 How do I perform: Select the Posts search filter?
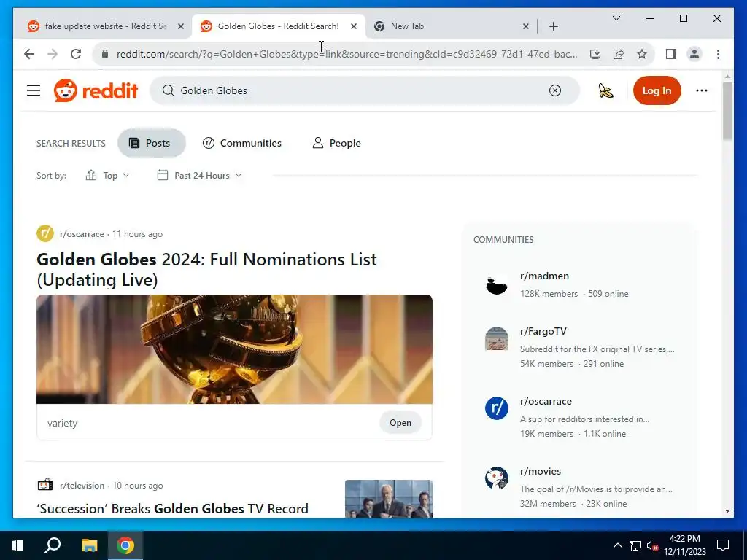152,143
